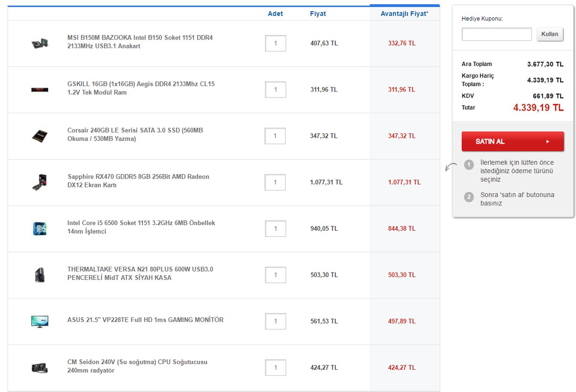Click the quantity field for Sapphire RX470
This screenshot has height=392, width=576.
[275, 182]
